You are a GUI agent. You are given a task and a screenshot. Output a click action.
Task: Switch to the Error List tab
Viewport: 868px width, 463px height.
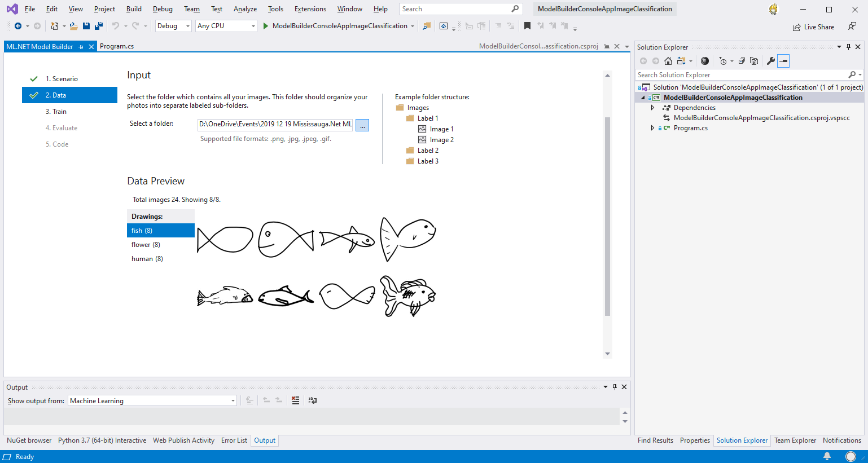(x=234, y=440)
